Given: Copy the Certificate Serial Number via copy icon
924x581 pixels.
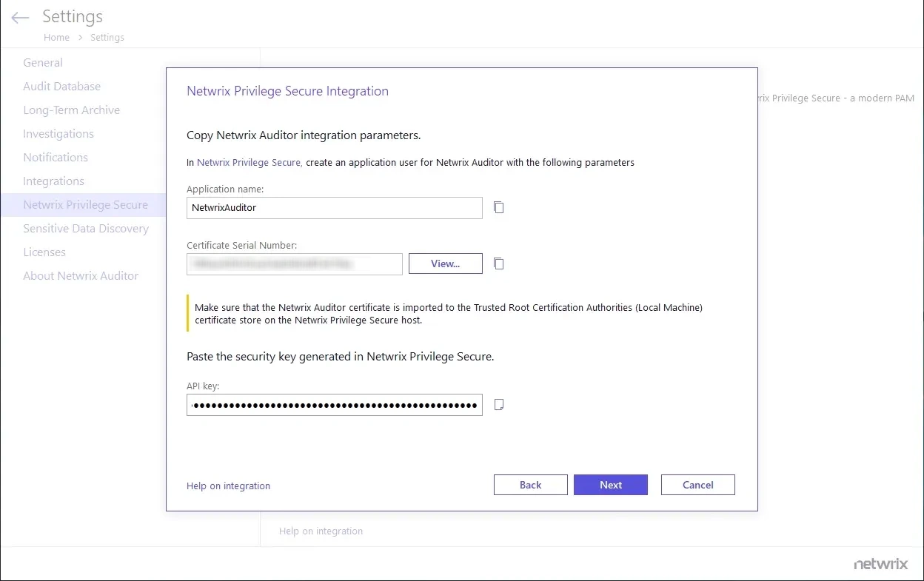Looking at the screenshot, I should (498, 263).
